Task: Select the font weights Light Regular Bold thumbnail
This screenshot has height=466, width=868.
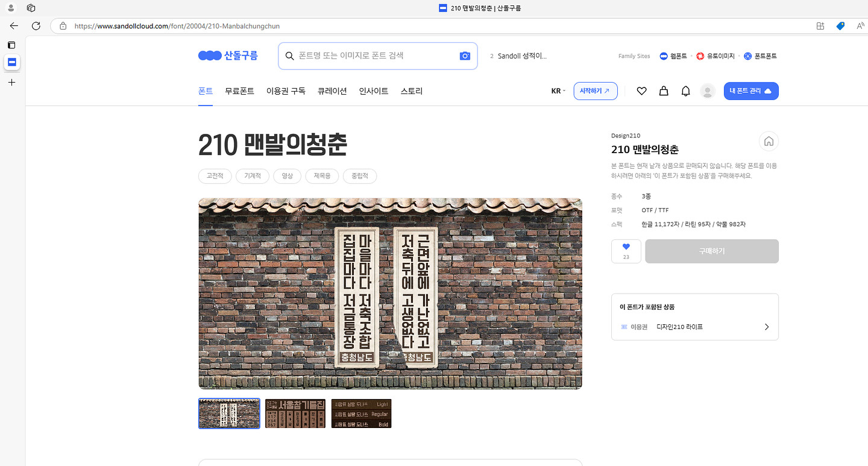Action: click(361, 414)
